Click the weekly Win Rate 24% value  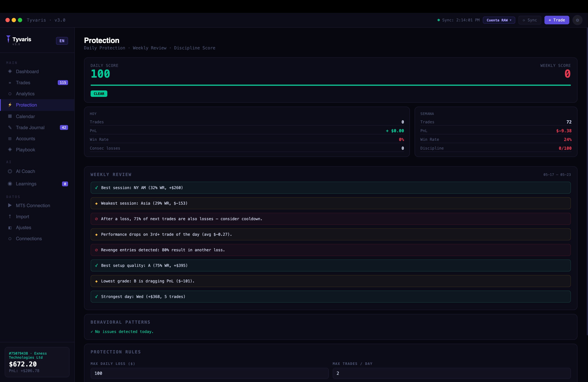pyautogui.click(x=568, y=140)
